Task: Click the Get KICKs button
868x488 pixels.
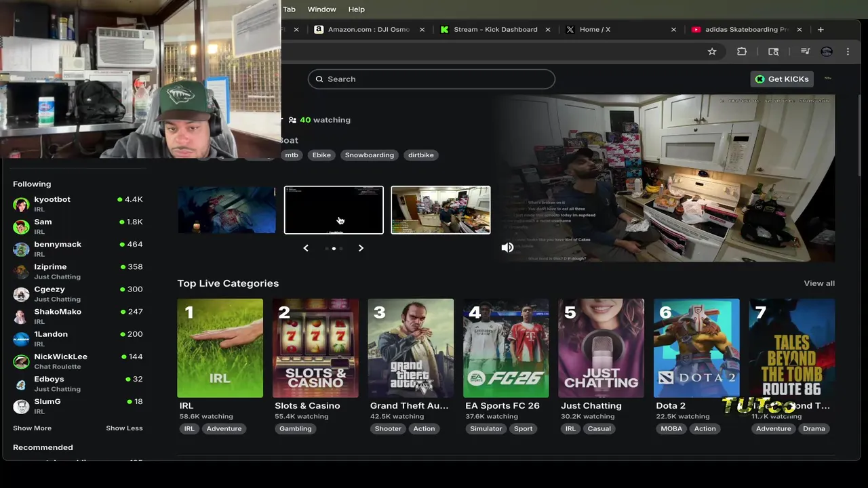Action: pyautogui.click(x=782, y=79)
